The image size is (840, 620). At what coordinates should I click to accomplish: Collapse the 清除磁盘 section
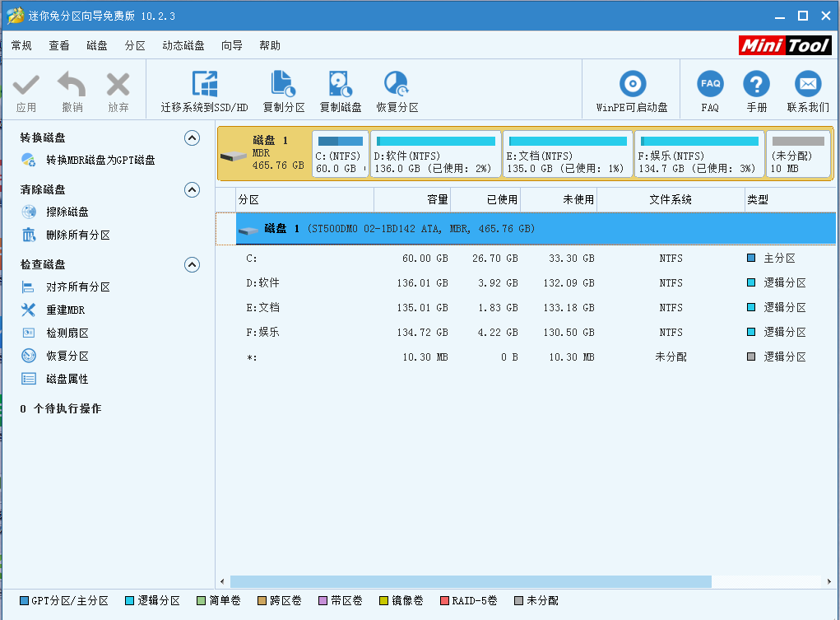point(192,190)
